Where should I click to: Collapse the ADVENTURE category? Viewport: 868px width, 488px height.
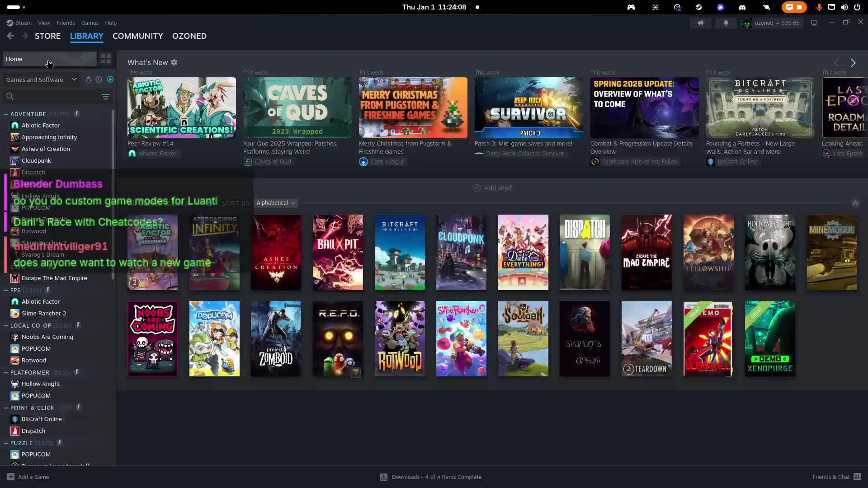(x=6, y=114)
